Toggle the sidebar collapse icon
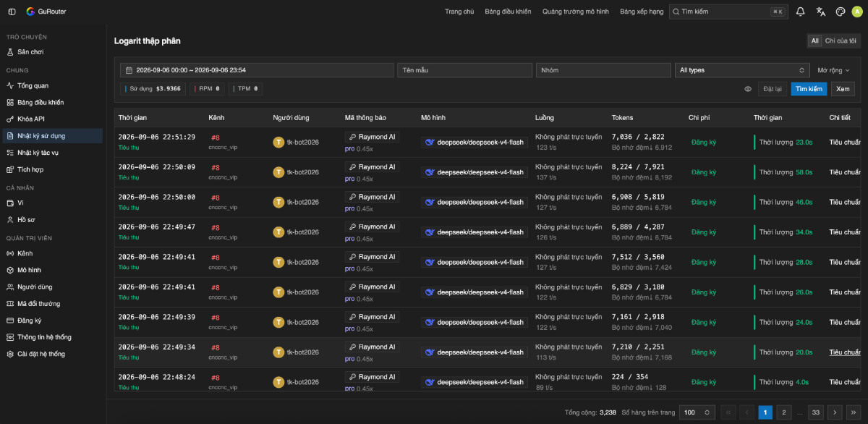 point(12,12)
